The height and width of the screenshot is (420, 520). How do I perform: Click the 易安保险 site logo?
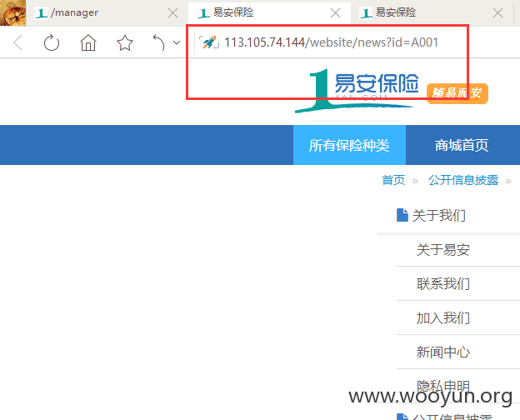[357, 90]
